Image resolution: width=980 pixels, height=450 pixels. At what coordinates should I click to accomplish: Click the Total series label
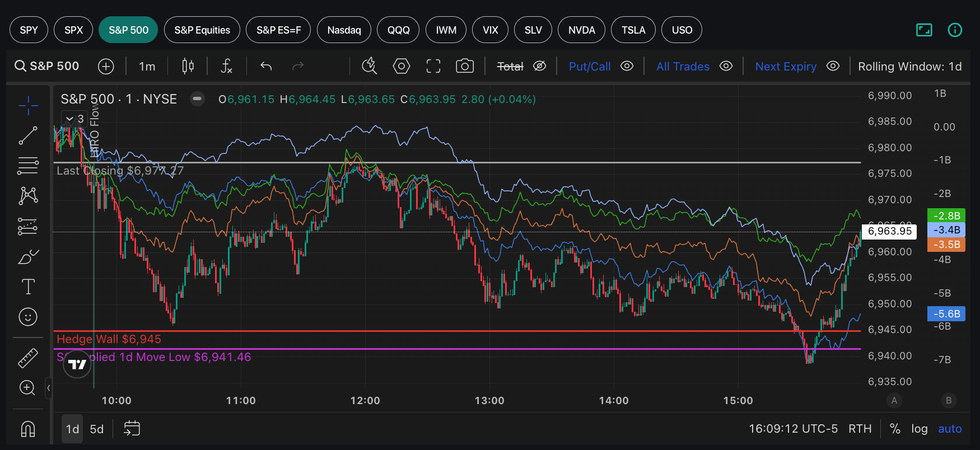pyautogui.click(x=510, y=67)
